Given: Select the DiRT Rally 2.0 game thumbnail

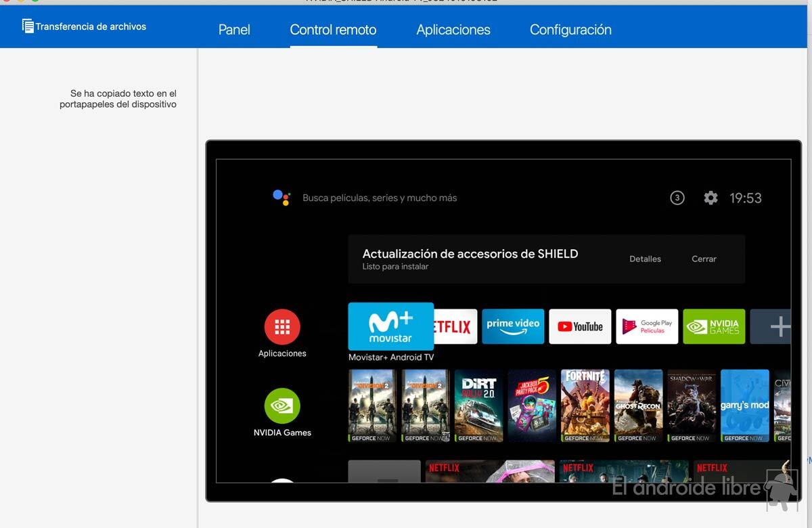Looking at the screenshot, I should click(x=479, y=405).
